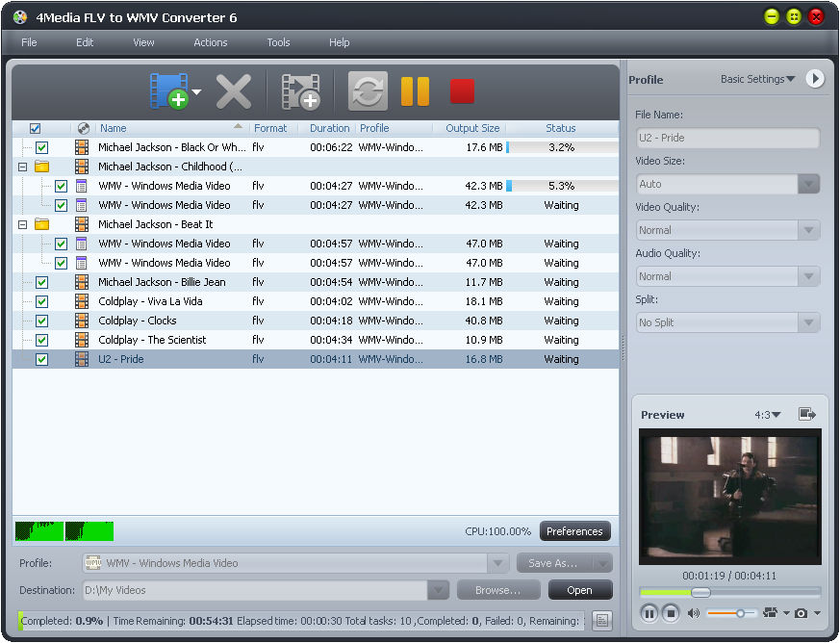The height and width of the screenshot is (643, 840).
Task: Click the WMV icon in the Profile field
Action: (93, 562)
